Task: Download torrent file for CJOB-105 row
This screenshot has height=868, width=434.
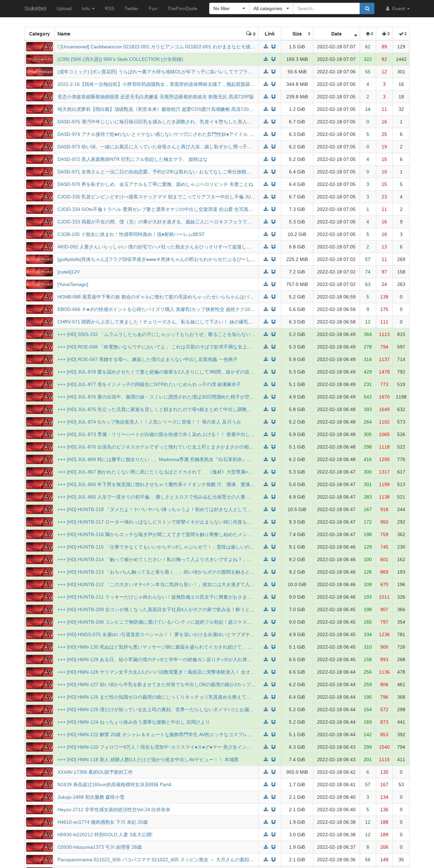Action: click(266, 234)
